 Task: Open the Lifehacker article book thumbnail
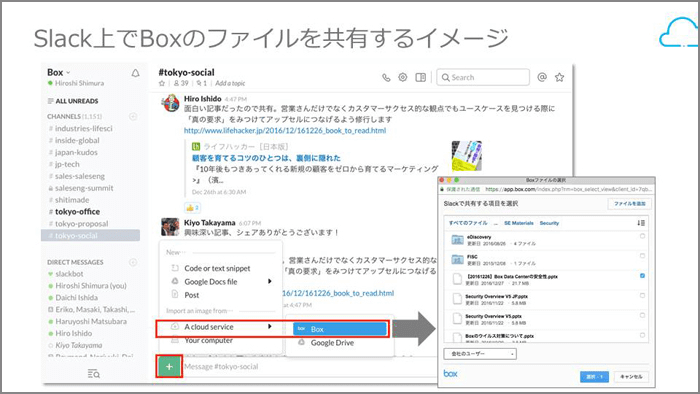pyautogui.click(x=467, y=156)
